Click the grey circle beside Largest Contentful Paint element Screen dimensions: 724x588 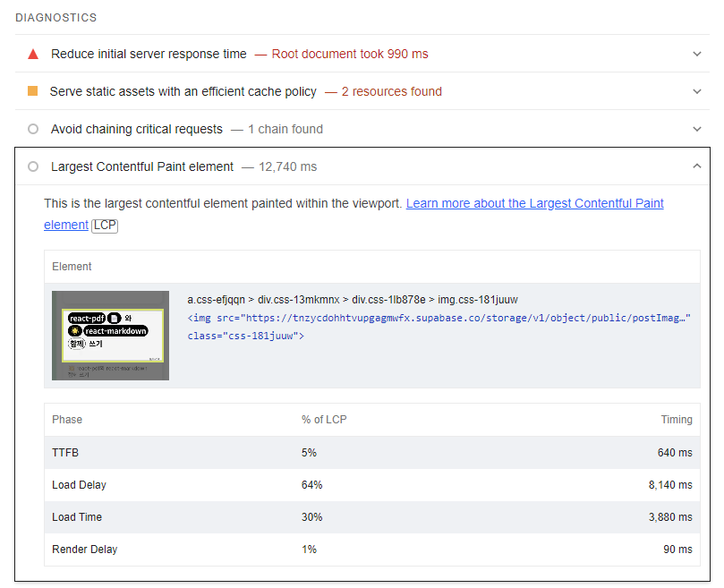33,166
